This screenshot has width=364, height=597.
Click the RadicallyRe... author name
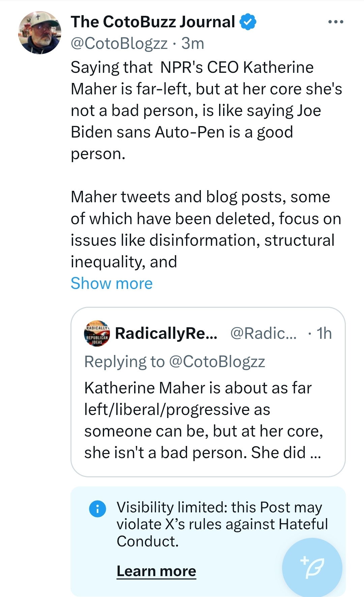pos(166,333)
